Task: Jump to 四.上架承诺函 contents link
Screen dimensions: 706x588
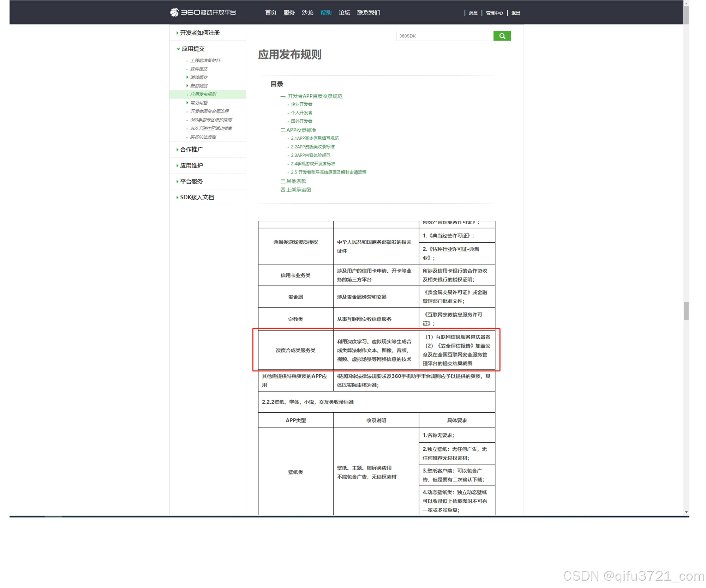Action: (x=295, y=190)
